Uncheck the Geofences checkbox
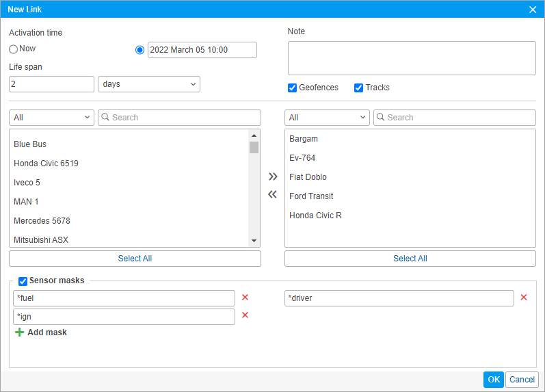This screenshot has height=392, width=545. click(x=293, y=88)
